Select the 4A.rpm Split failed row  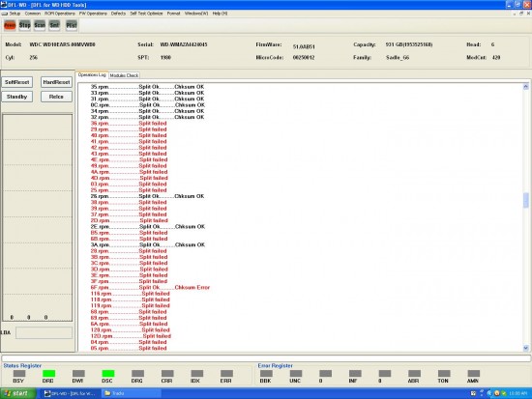[x=129, y=172]
